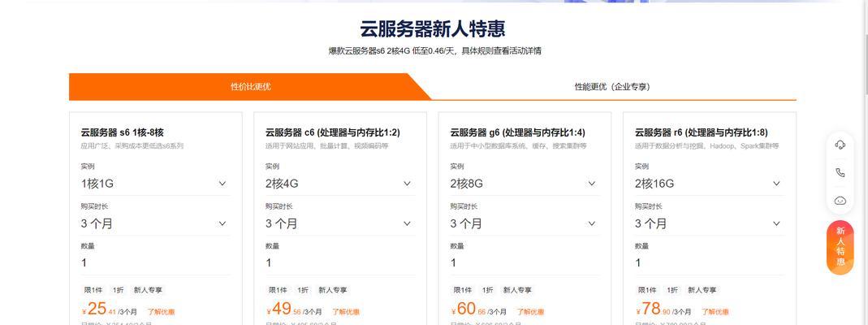Switch to the 性价比更优 tab

[x=250, y=87]
